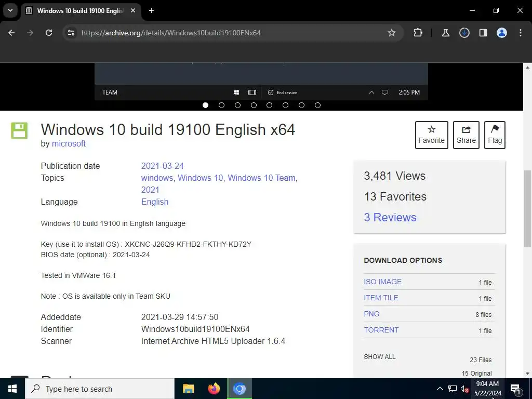Click the identifier value Windows10build19100ENx64
The height and width of the screenshot is (399, 532).
pyautogui.click(x=195, y=329)
